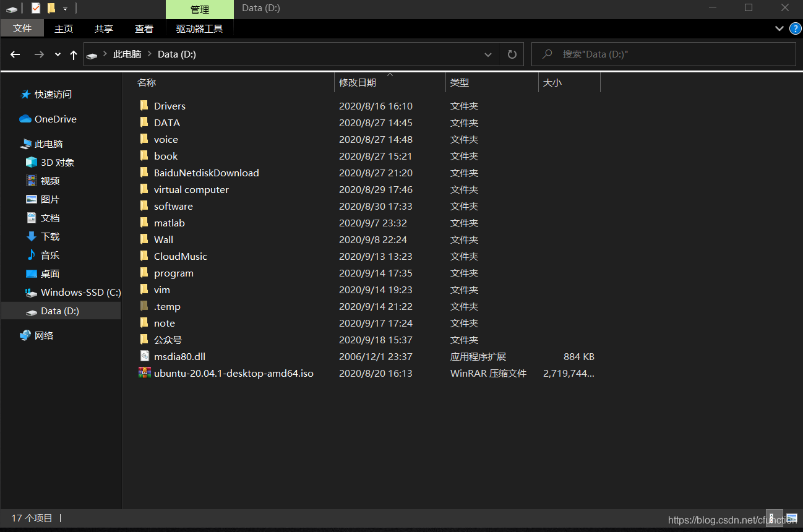Screen dimensions: 803x532
Task: Click the WinRAR 压缩文件 type cell
Action: 488,373
